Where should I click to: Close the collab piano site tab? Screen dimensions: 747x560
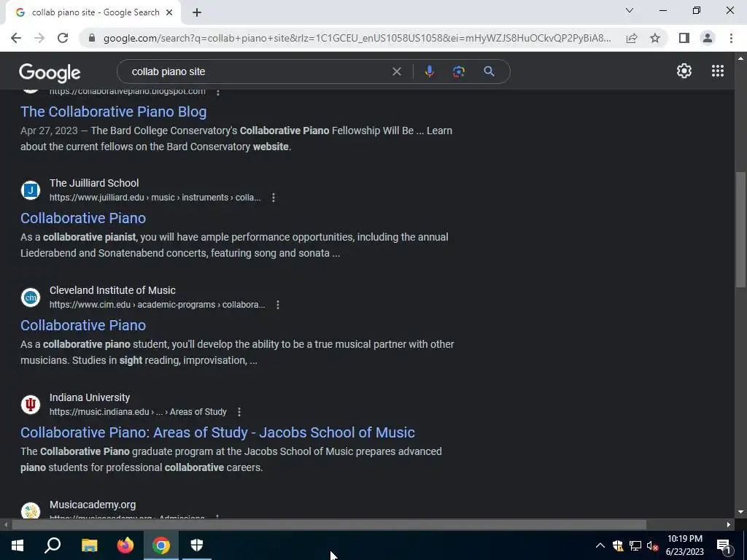coord(169,12)
